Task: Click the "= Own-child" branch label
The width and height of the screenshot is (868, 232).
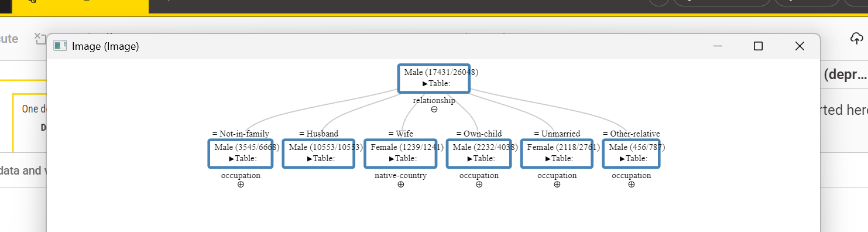Action: [x=479, y=134]
